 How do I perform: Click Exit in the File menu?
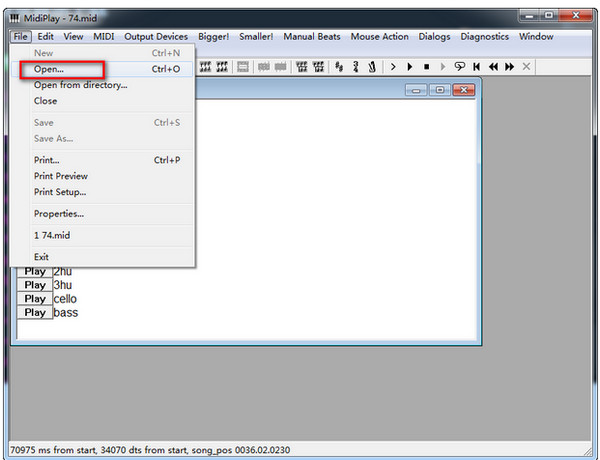coord(41,257)
